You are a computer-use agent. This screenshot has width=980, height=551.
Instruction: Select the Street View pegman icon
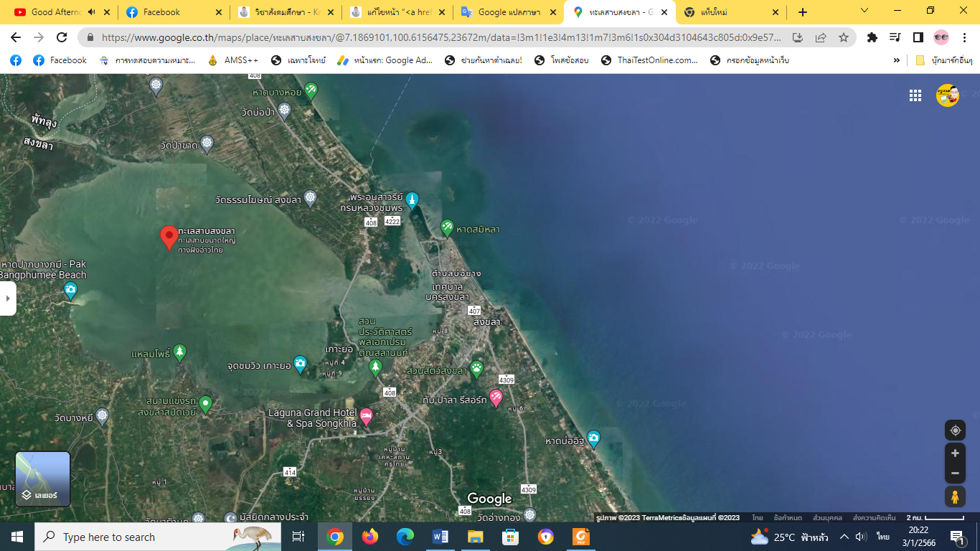pos(955,496)
